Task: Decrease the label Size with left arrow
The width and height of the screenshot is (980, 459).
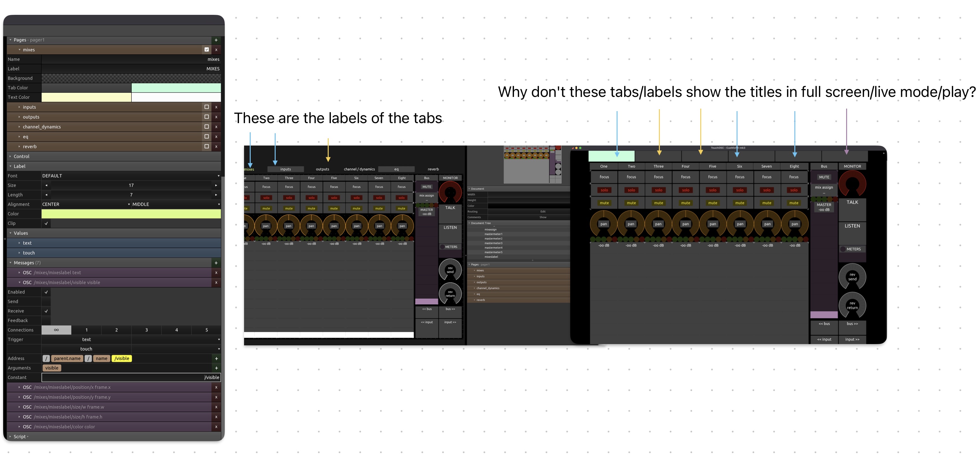Action: pyautogui.click(x=46, y=186)
